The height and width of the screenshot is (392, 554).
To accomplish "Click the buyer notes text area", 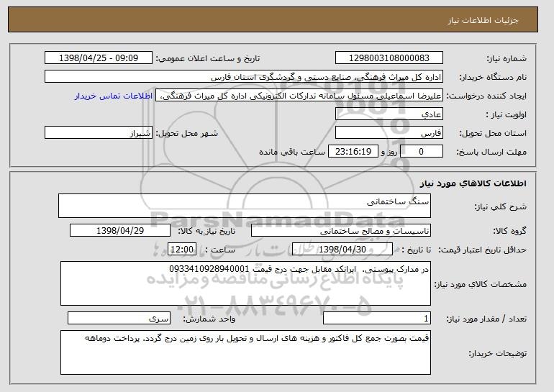I will (x=245, y=352).
